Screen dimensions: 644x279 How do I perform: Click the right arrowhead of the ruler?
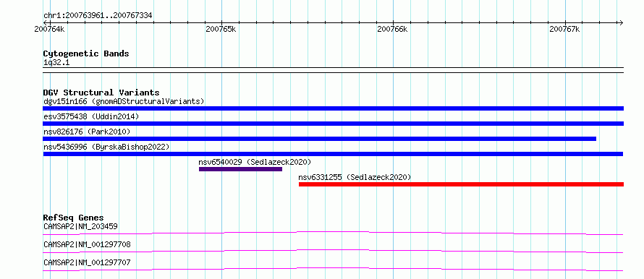pyautogui.click(x=621, y=22)
